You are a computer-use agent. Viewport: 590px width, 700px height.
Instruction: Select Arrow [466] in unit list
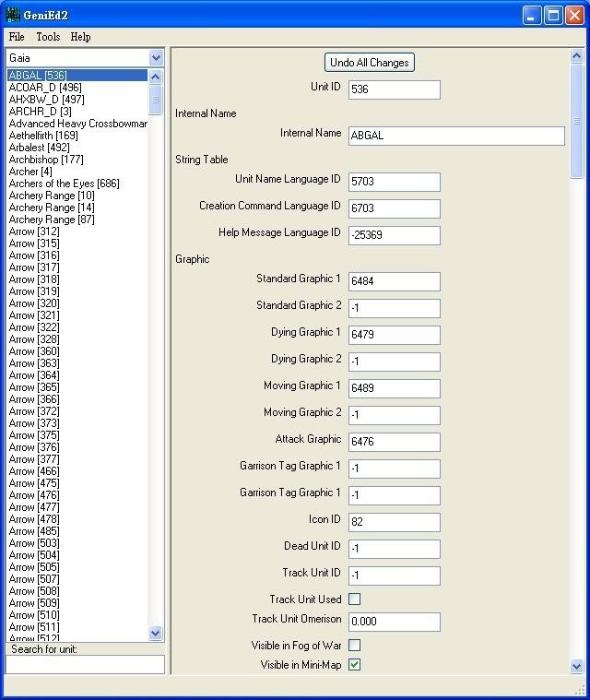tap(77, 471)
